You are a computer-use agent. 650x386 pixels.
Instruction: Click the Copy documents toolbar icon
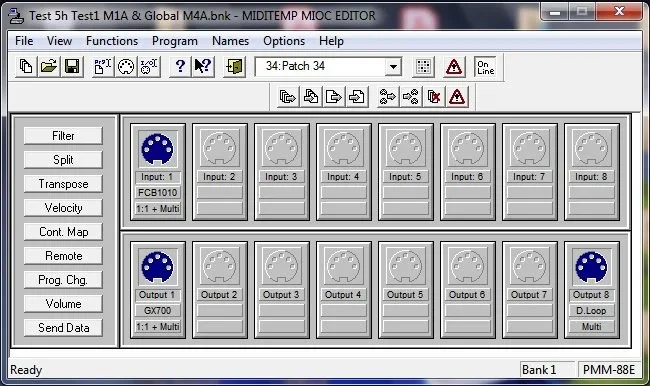(26, 66)
